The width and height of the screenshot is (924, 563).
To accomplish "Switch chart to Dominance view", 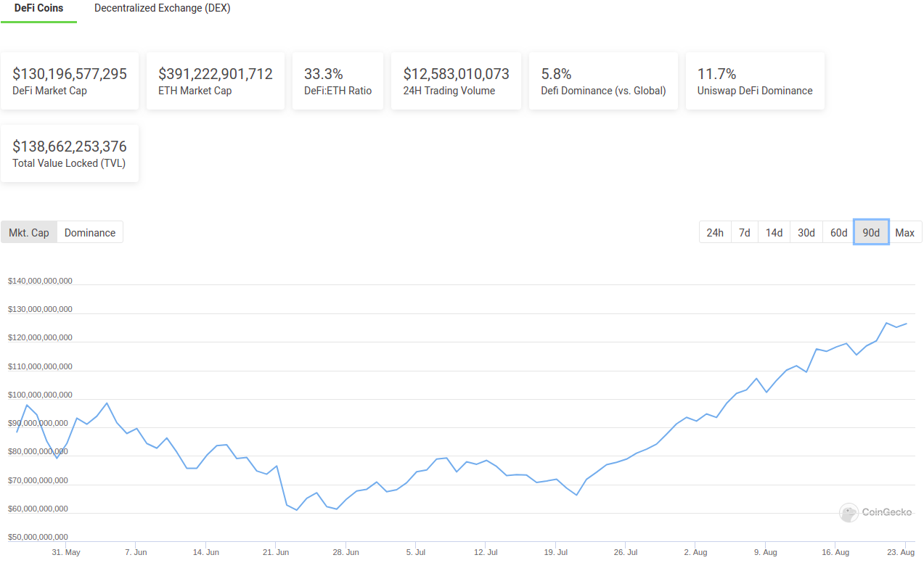I will click(x=89, y=232).
